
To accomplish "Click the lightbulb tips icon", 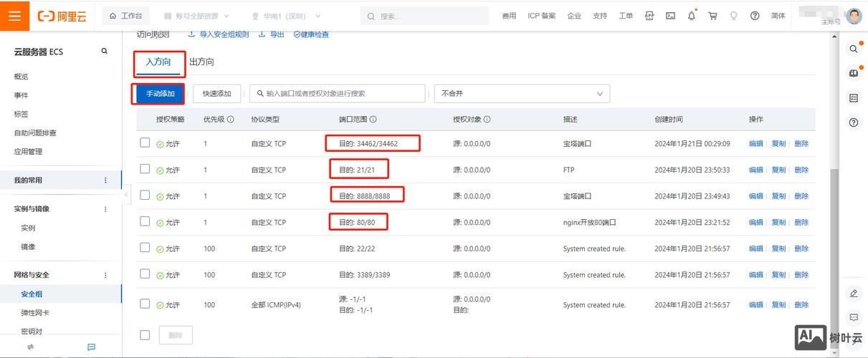I will [x=733, y=16].
